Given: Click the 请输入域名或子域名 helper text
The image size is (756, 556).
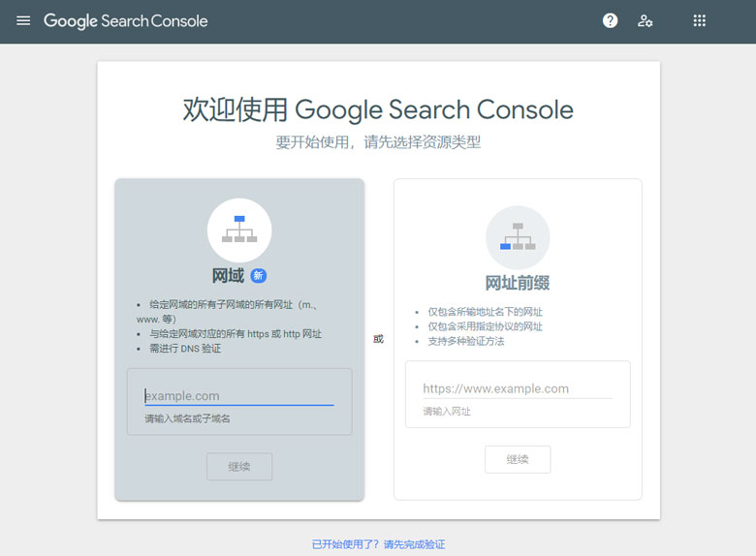Looking at the screenshot, I should pyautogui.click(x=187, y=418).
